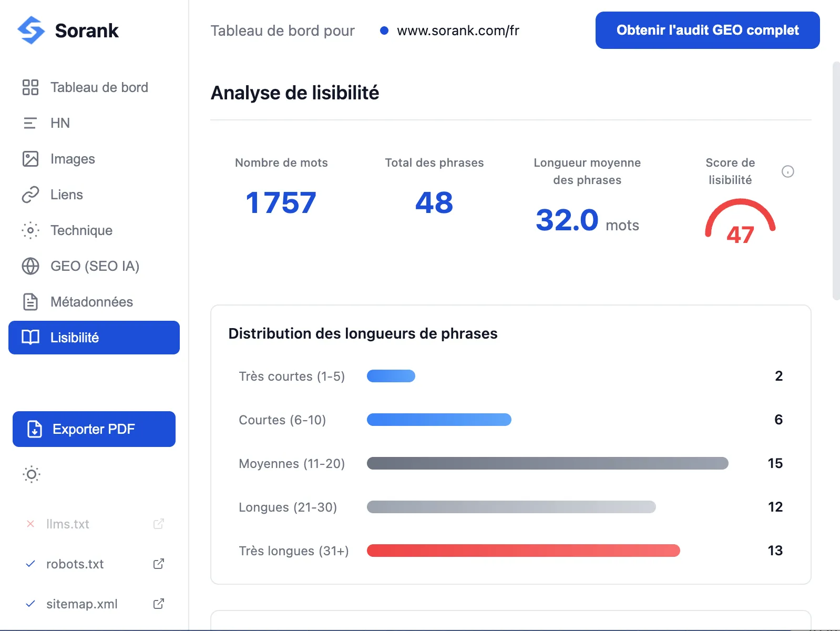The height and width of the screenshot is (631, 840).
Task: Click the Très courtes (1-5) blue bar
Action: 391,376
